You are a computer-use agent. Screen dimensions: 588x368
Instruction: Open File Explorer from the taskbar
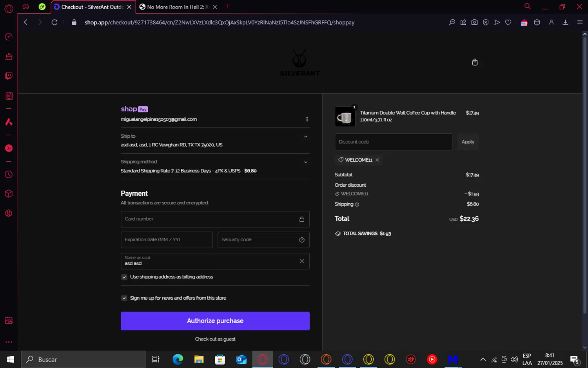click(199, 359)
